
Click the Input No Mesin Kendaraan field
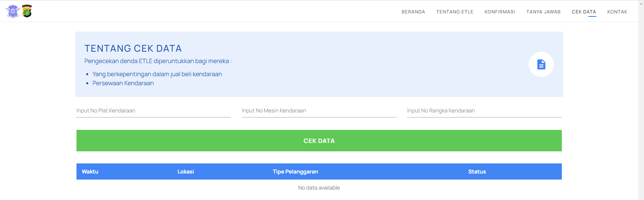(319, 111)
